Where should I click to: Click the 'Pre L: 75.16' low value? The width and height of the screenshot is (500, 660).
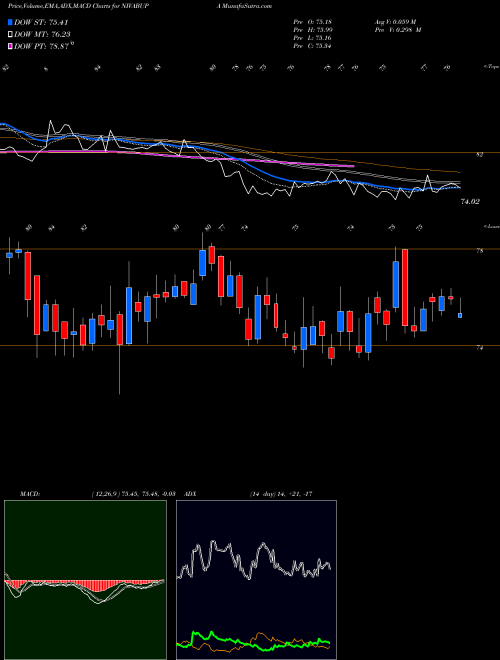313,38
